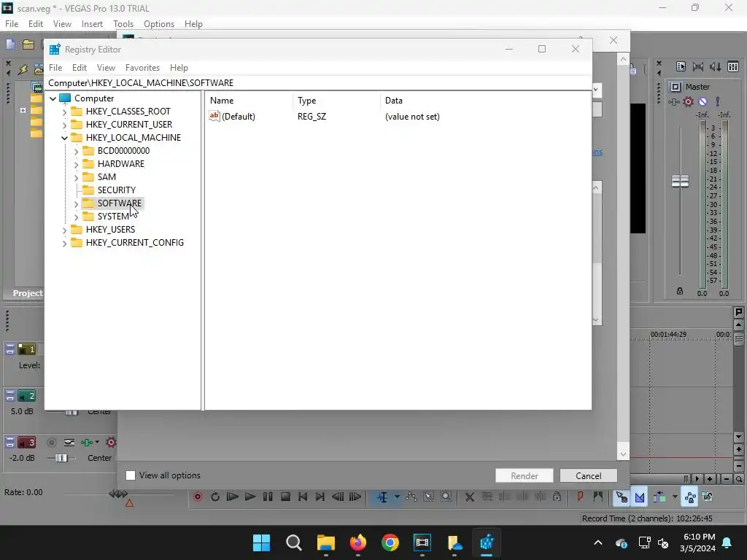Expand the HARDWARE registry key
This screenshot has height=560, width=747.
point(76,164)
